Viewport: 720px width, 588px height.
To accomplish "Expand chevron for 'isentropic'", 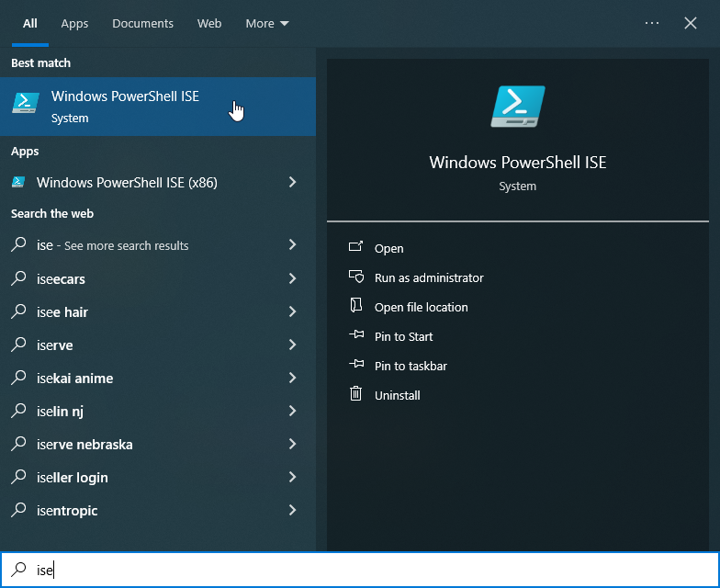I will coord(292,510).
